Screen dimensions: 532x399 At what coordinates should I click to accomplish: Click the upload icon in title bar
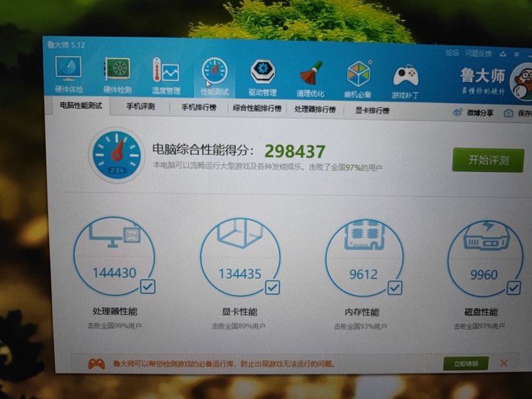tap(503, 53)
